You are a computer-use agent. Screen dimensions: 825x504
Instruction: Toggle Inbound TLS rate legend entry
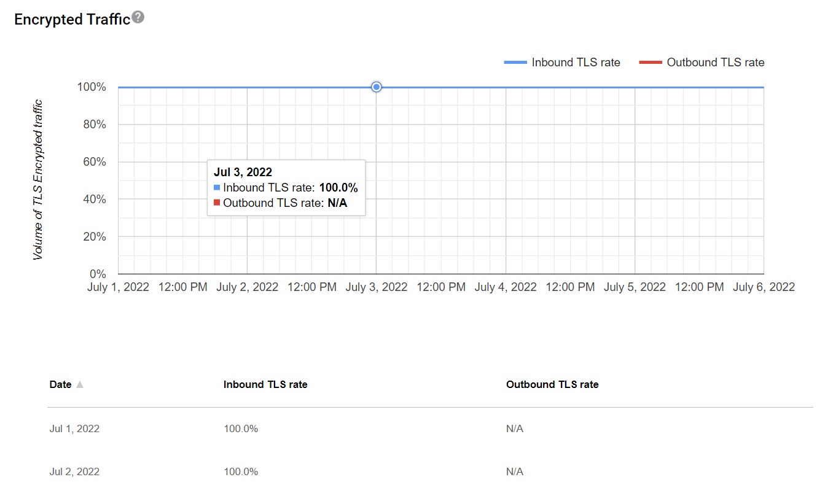(x=576, y=63)
